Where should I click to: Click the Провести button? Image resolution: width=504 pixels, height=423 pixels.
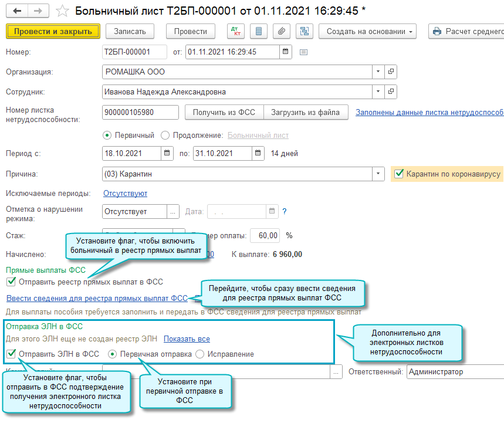[191, 31]
